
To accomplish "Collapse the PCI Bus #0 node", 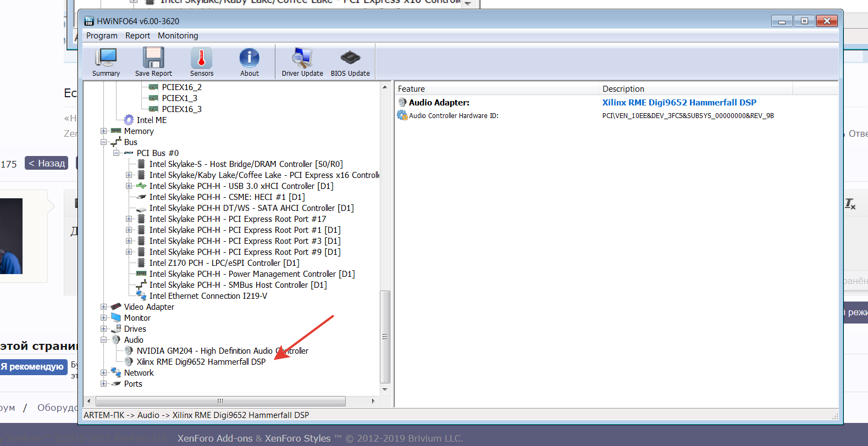I will (x=116, y=153).
